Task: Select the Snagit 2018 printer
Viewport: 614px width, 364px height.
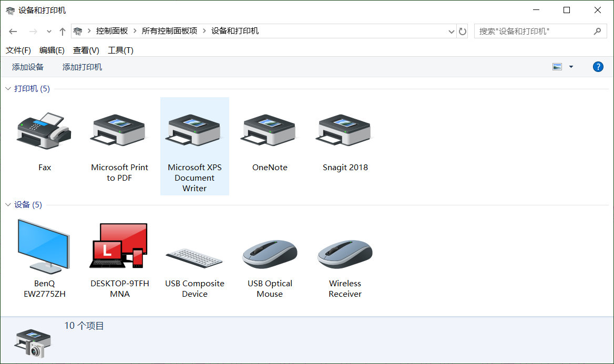Action: pos(345,130)
